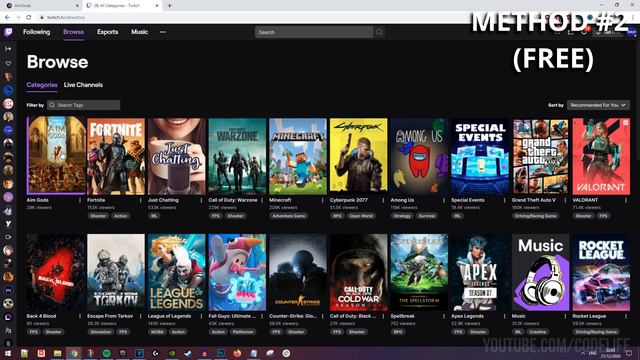The width and height of the screenshot is (640, 360).
Task: Click the Call of Duty: Warzone title link
Action: tap(233, 200)
